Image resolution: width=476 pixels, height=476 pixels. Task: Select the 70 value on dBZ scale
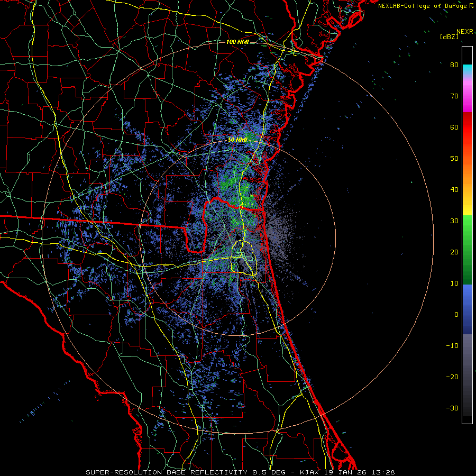tap(454, 96)
